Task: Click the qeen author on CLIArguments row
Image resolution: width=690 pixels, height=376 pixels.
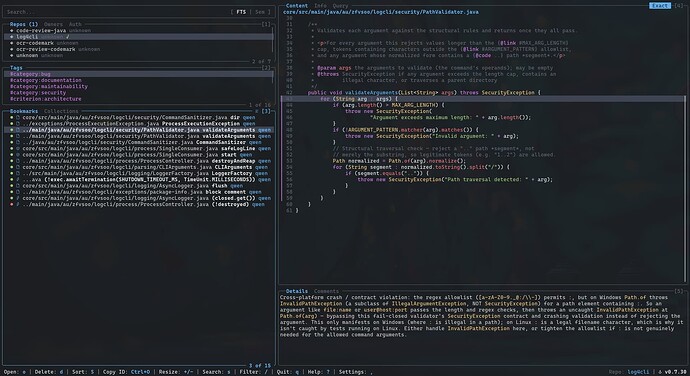Action: pos(261,167)
